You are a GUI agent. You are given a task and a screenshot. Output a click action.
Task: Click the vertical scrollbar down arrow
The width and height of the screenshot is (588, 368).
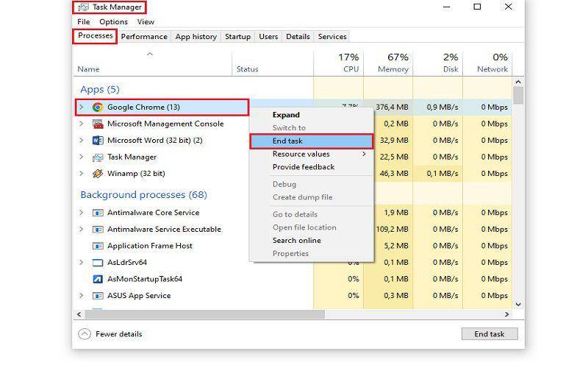point(518,305)
